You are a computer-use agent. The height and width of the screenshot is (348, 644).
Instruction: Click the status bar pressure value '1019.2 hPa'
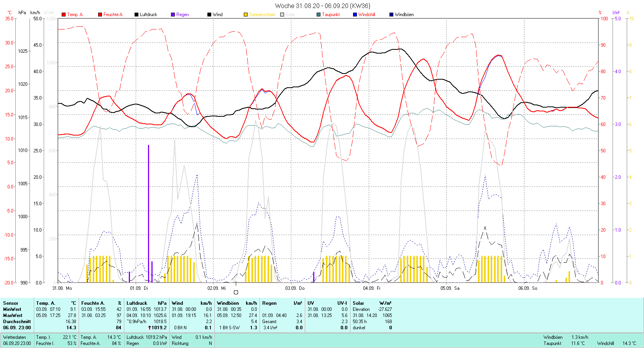pos(156,337)
